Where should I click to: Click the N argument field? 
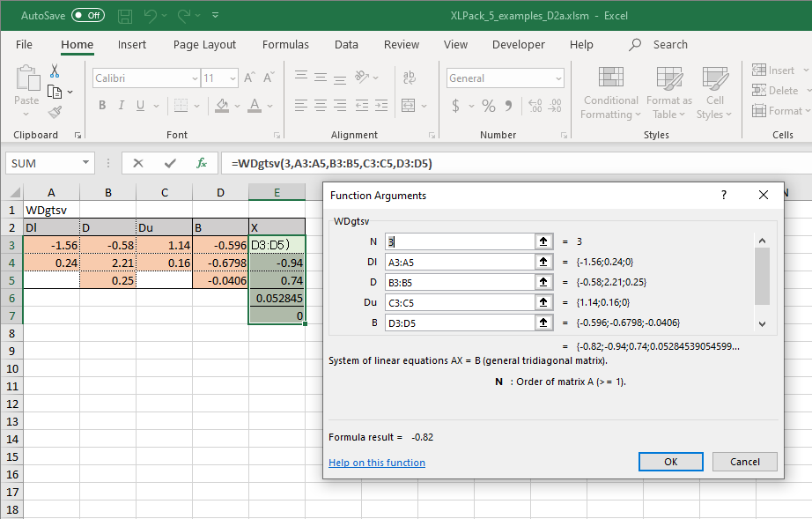tap(460, 242)
